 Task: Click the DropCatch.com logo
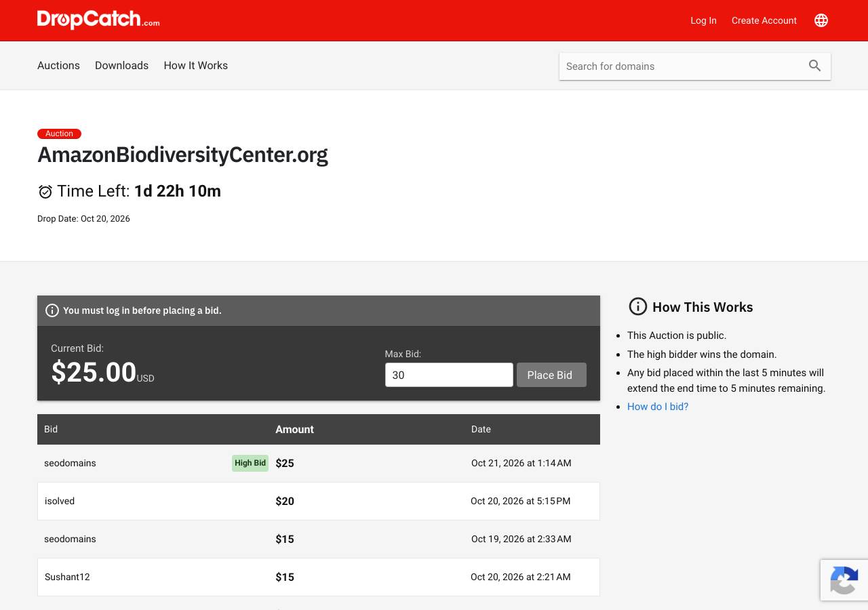98,20
